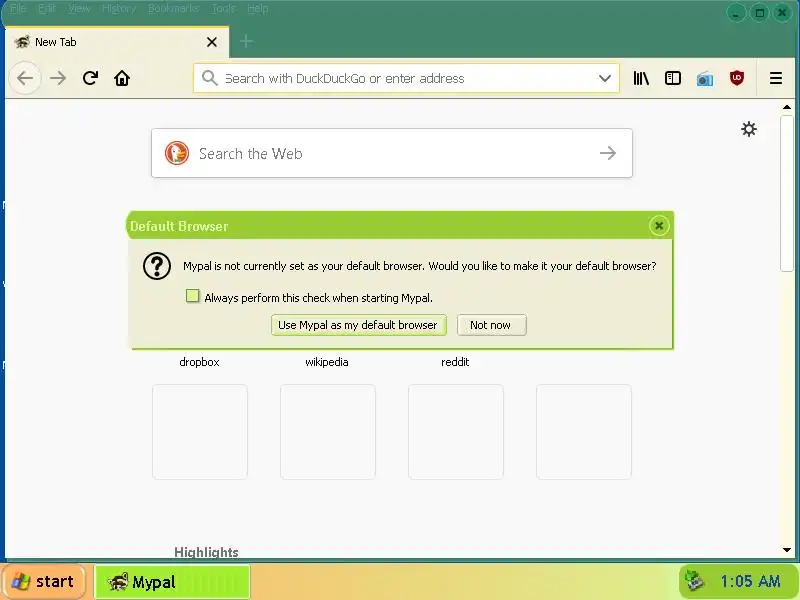Click the vertical scrollbar thumb
This screenshot has height=600, width=800.
pos(787,194)
